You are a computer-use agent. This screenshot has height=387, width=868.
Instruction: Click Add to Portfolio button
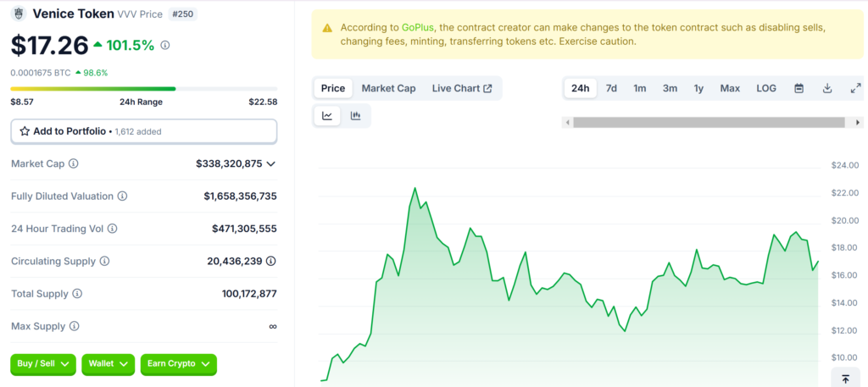coord(143,131)
